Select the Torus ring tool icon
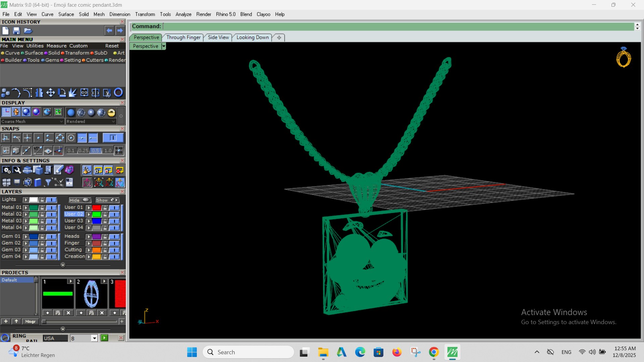The image size is (644, 362). pyautogui.click(x=118, y=93)
